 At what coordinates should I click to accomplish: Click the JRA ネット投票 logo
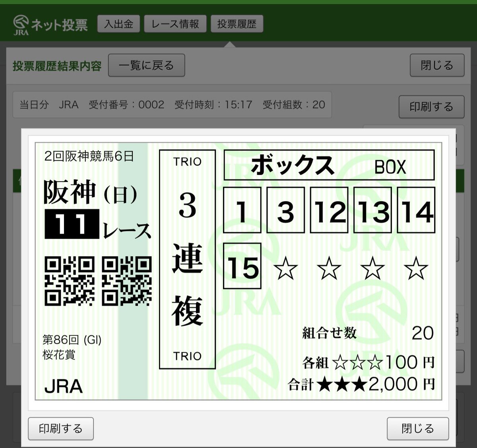pyautogui.click(x=50, y=25)
